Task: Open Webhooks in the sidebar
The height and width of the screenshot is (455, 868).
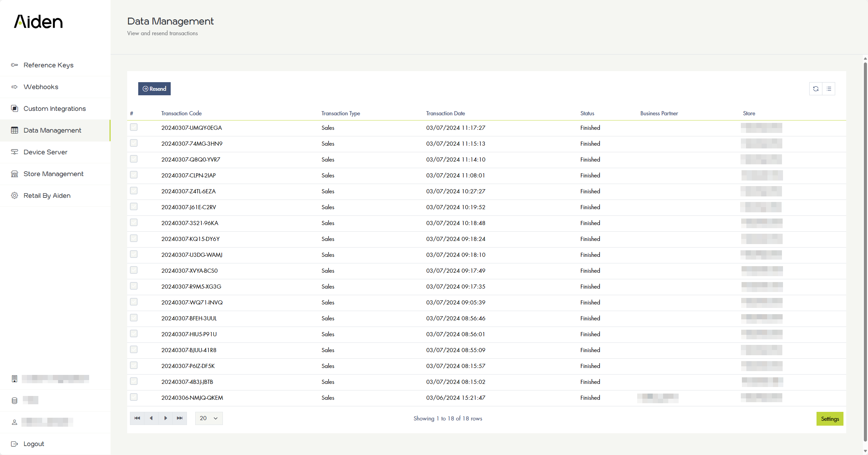Action: pyautogui.click(x=41, y=87)
